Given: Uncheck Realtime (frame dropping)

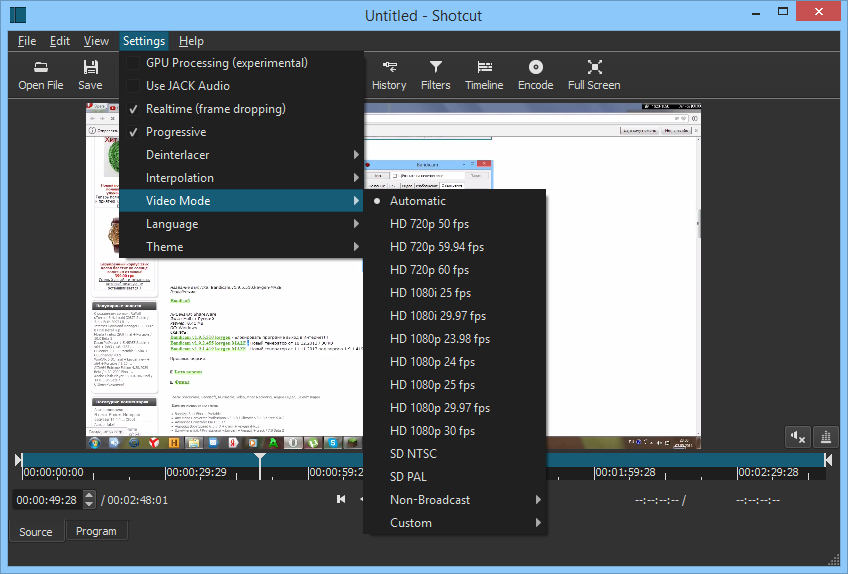Looking at the screenshot, I should coord(241,109).
